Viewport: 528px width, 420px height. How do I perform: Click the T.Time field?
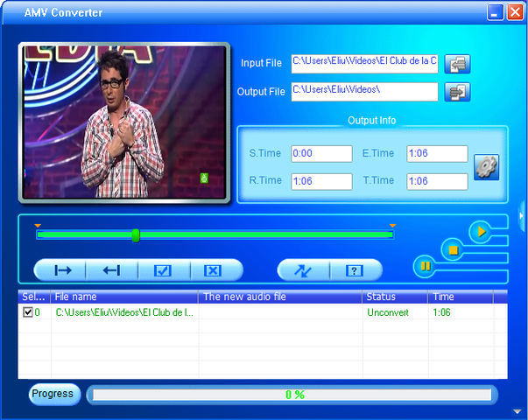pyautogui.click(x=437, y=182)
